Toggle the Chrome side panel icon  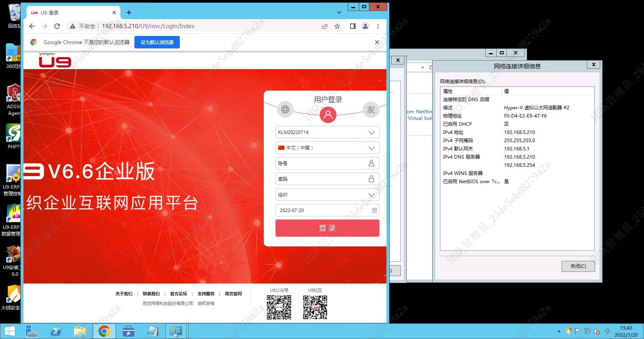(x=352, y=26)
